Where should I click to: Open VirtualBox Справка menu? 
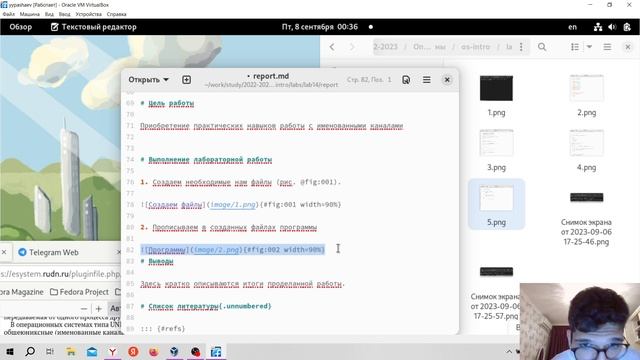116,14
